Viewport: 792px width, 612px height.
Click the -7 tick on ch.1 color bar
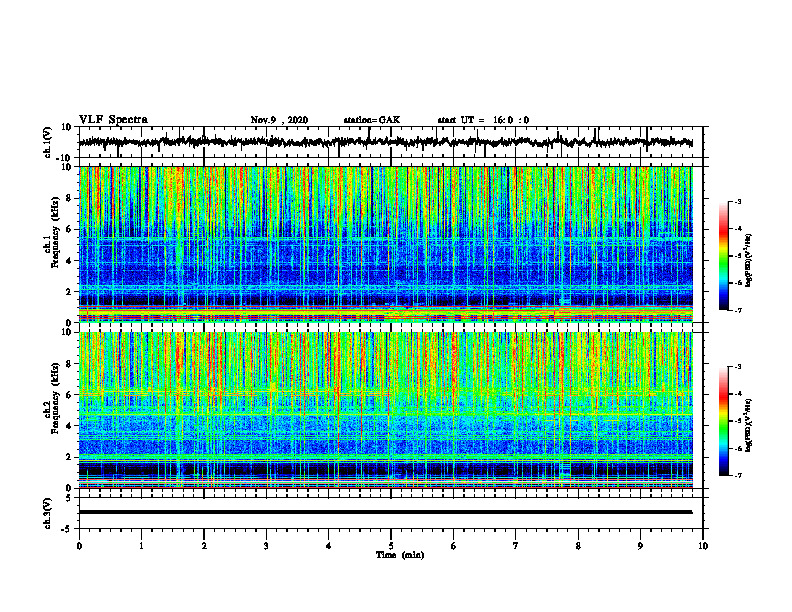click(737, 310)
